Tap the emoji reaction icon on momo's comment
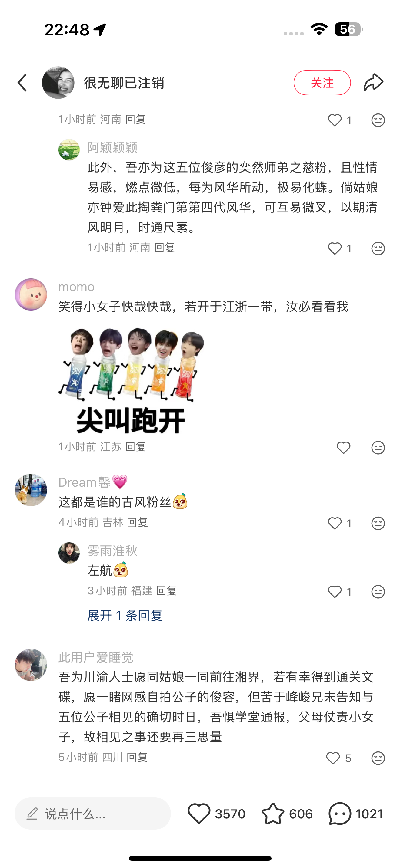This screenshot has width=400, height=868. (378, 448)
